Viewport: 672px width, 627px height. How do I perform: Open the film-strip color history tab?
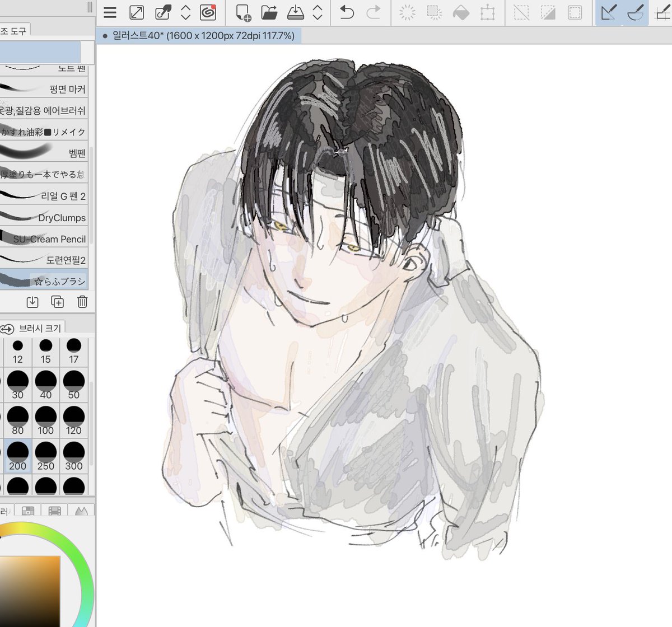tap(55, 511)
